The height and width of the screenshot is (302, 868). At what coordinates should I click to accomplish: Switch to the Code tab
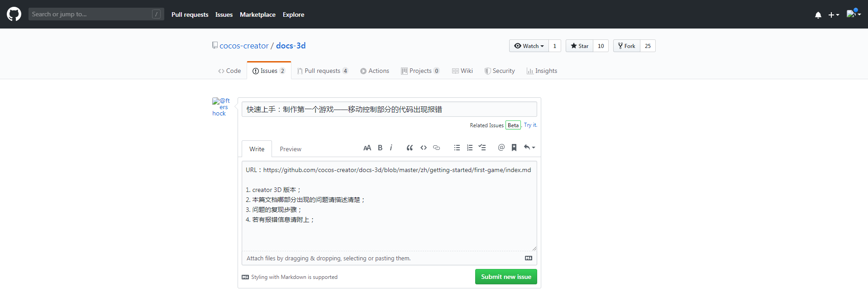(x=229, y=71)
